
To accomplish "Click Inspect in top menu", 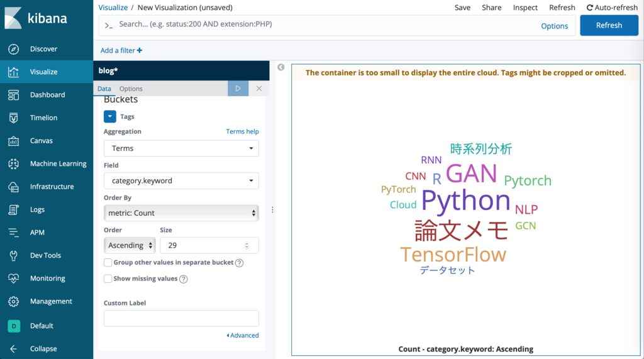I will 525,8.
